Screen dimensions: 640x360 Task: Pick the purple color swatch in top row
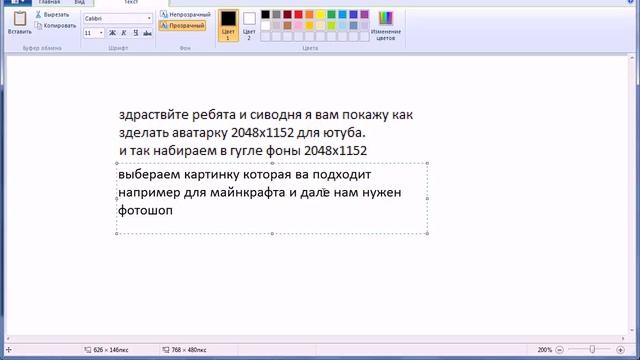pos(364,15)
